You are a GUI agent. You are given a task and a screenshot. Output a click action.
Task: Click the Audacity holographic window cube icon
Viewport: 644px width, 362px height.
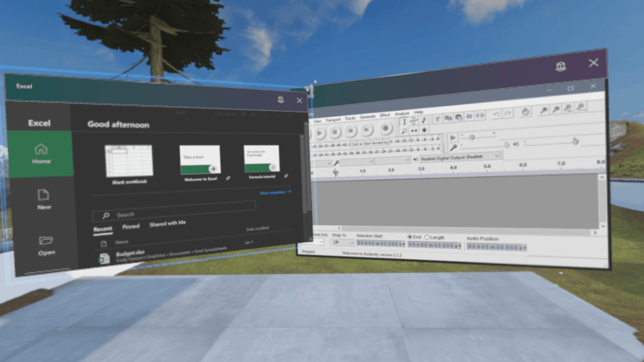click(560, 66)
